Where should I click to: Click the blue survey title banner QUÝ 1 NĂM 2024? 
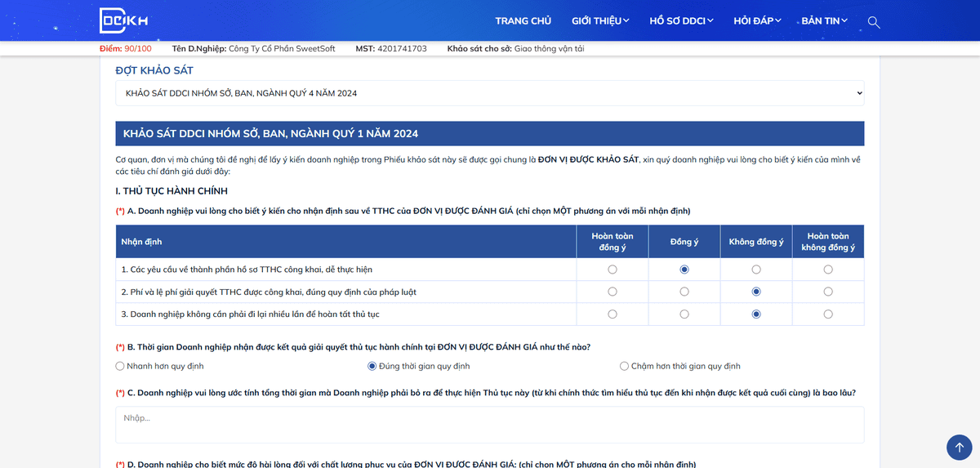coord(490,133)
